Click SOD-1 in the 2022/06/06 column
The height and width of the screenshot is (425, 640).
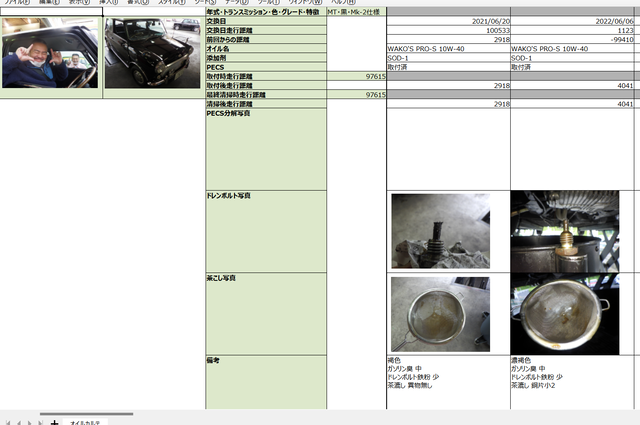coord(572,58)
